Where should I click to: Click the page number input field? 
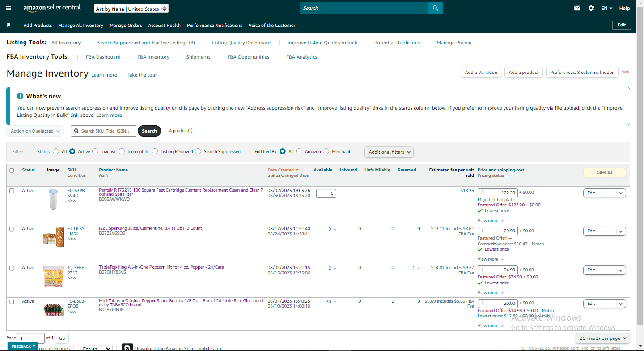[31, 338]
